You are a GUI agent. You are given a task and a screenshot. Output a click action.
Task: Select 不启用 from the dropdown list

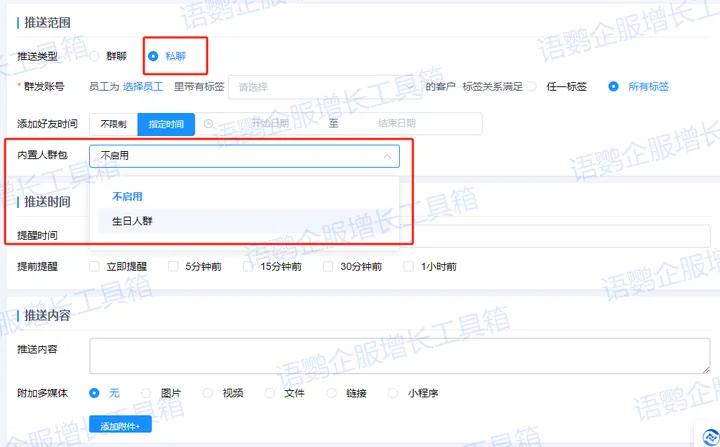tap(127, 196)
